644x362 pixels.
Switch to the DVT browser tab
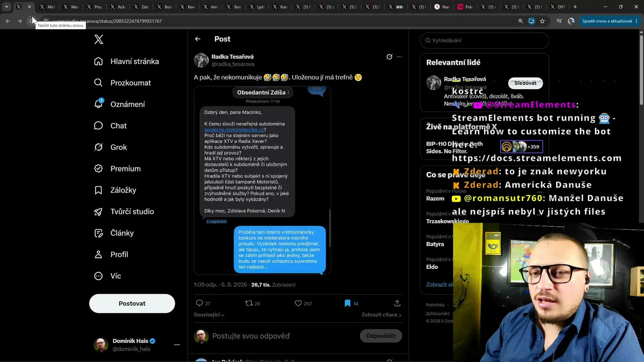pos(558,7)
